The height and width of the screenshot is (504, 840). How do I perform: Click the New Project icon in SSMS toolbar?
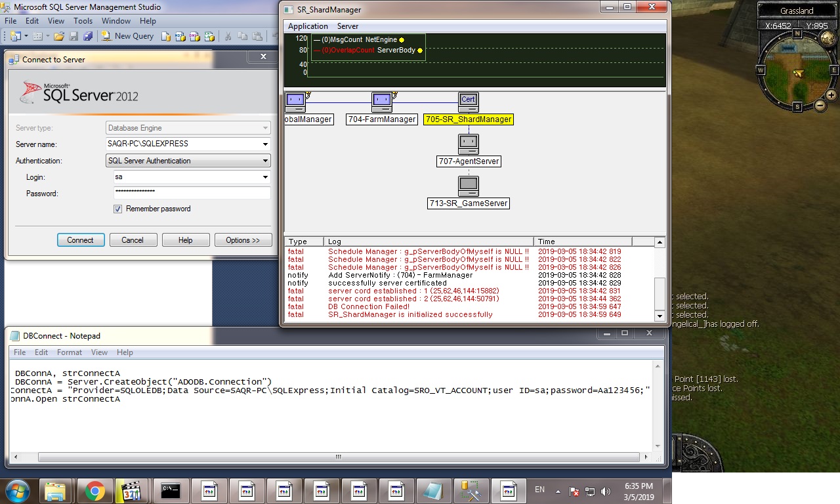click(16, 36)
